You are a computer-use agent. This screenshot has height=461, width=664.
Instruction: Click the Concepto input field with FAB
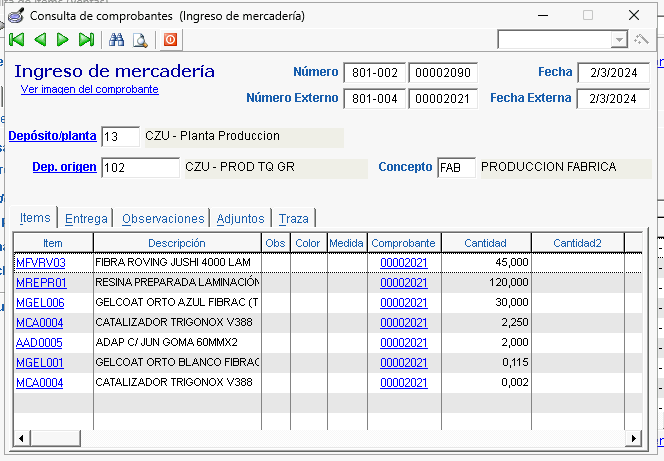(455, 167)
